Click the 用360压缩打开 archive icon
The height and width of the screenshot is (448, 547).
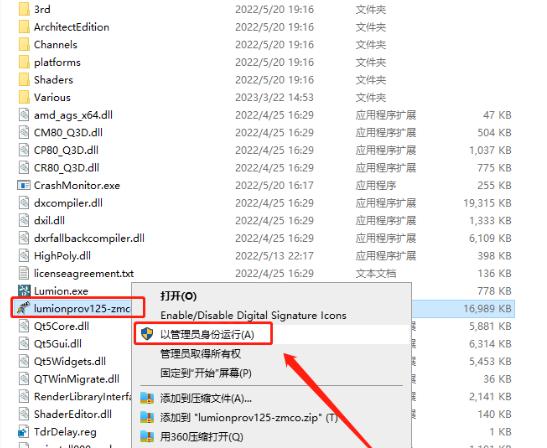[147, 436]
